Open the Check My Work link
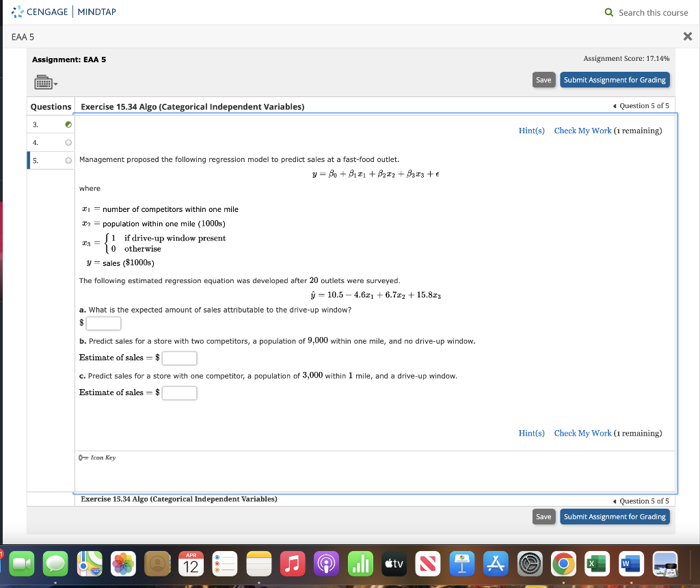 coord(582,130)
